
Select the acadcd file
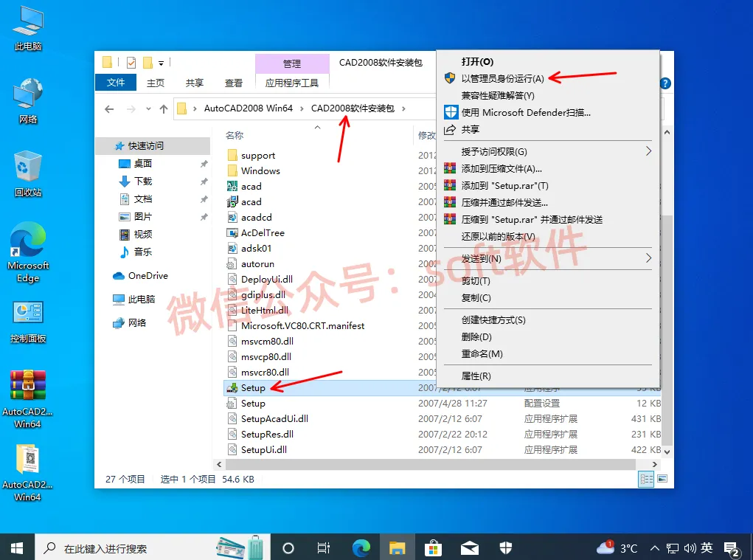[256, 217]
